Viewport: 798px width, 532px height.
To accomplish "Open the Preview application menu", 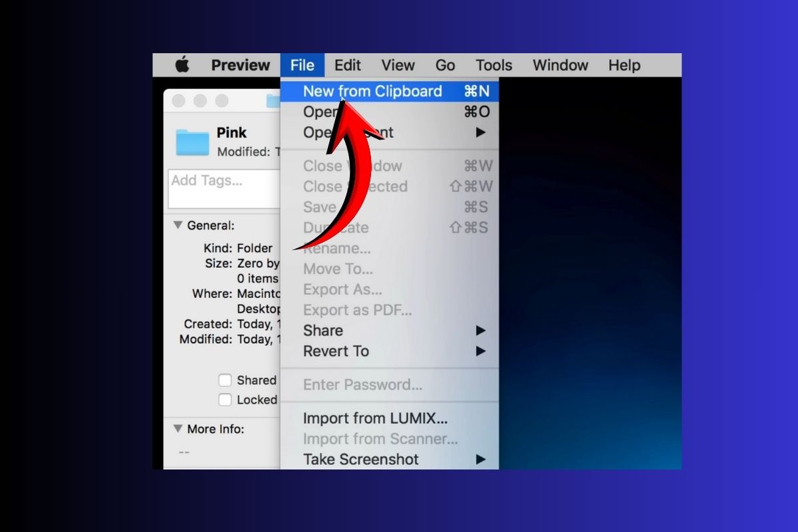I will pos(241,65).
